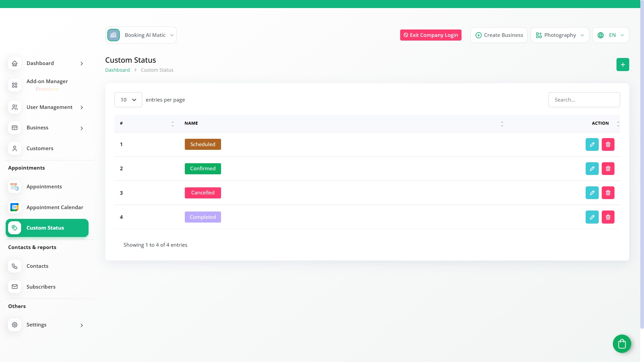Open the Photography business type dropdown
This screenshot has height=362, width=644.
click(x=560, y=35)
